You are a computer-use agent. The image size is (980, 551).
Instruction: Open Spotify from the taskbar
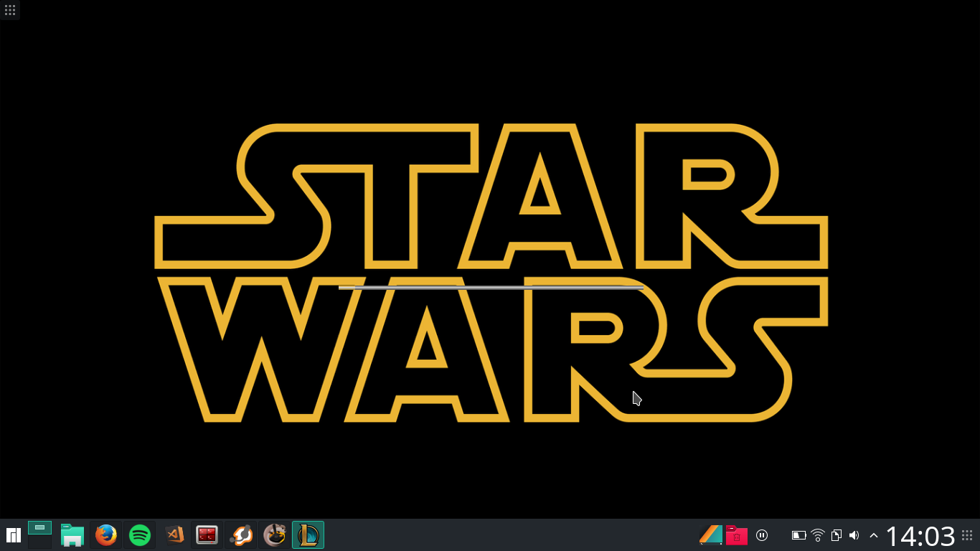(x=140, y=535)
